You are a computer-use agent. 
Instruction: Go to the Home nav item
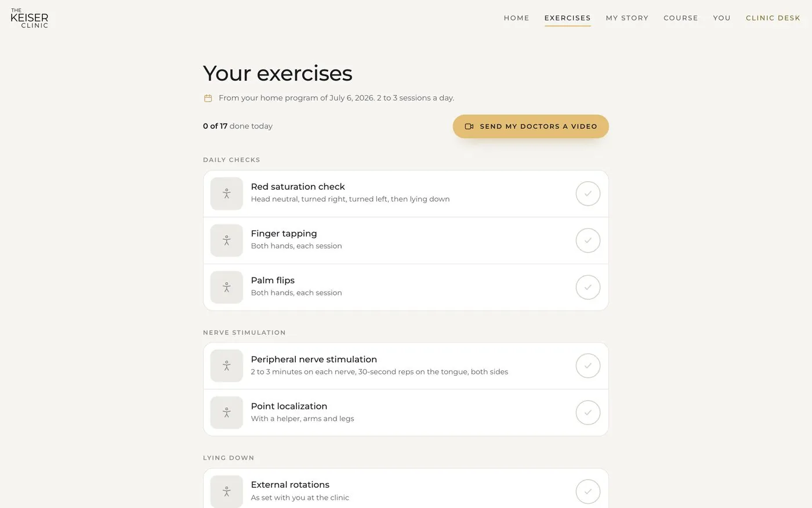pos(516,18)
